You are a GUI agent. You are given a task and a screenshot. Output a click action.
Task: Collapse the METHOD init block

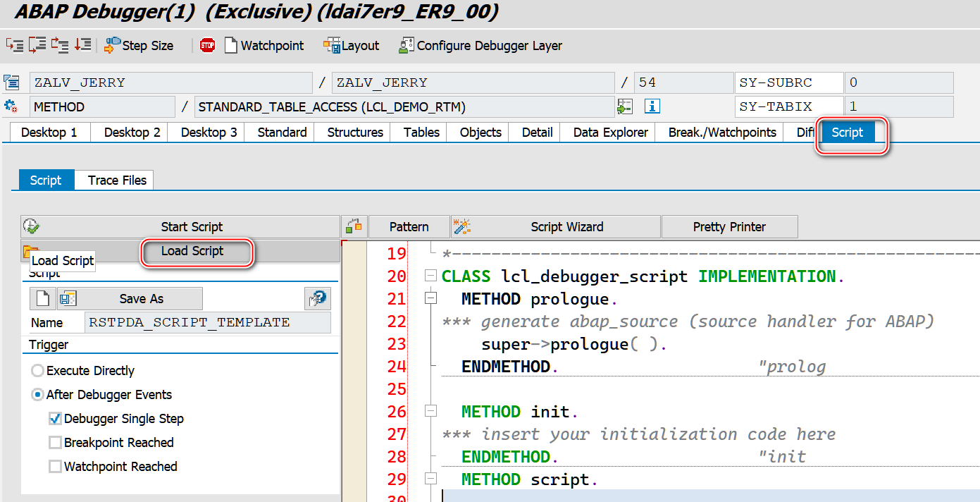tap(431, 412)
